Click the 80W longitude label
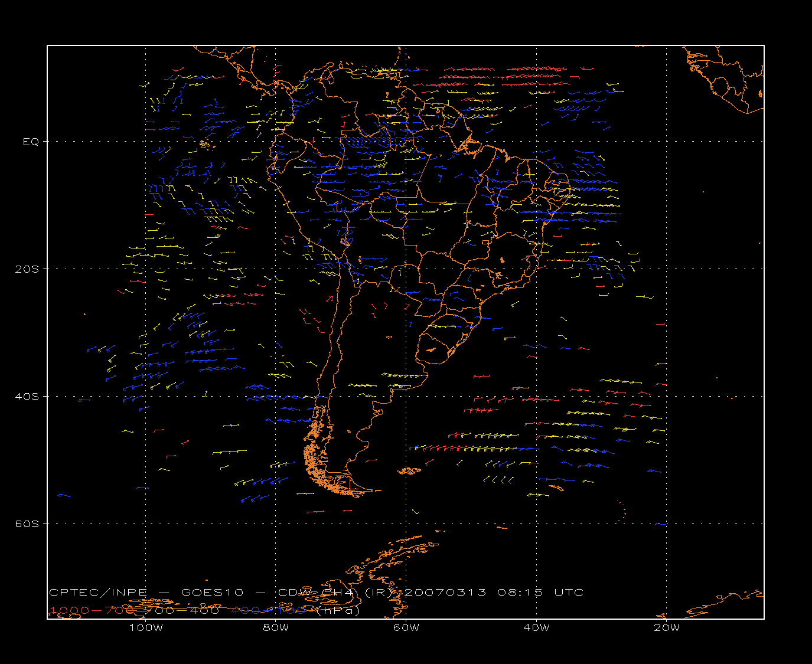812x664 pixels. click(x=276, y=627)
